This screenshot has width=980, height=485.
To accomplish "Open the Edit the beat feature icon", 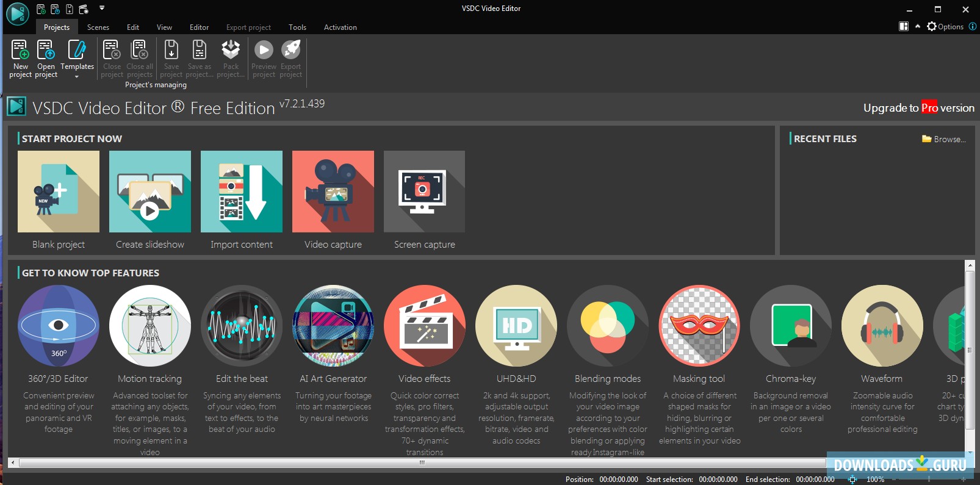I will click(x=242, y=326).
